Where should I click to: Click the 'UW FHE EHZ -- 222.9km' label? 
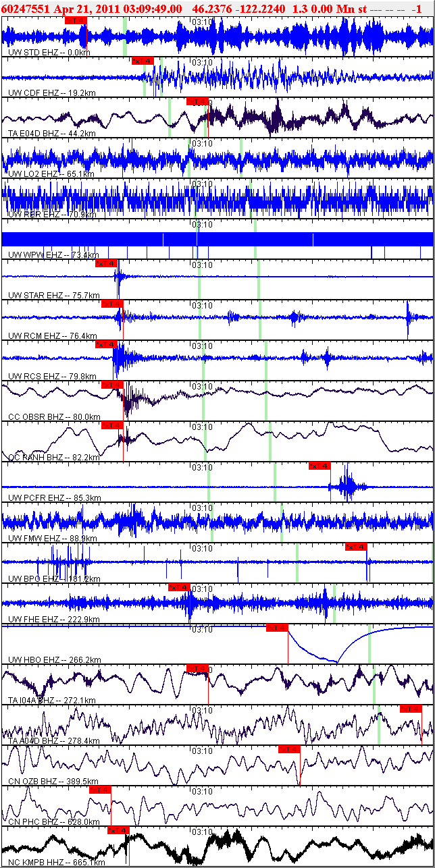click(54, 619)
